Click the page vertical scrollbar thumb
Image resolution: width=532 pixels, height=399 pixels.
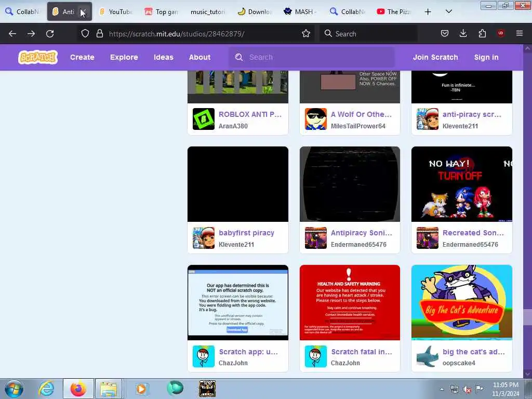(527, 317)
